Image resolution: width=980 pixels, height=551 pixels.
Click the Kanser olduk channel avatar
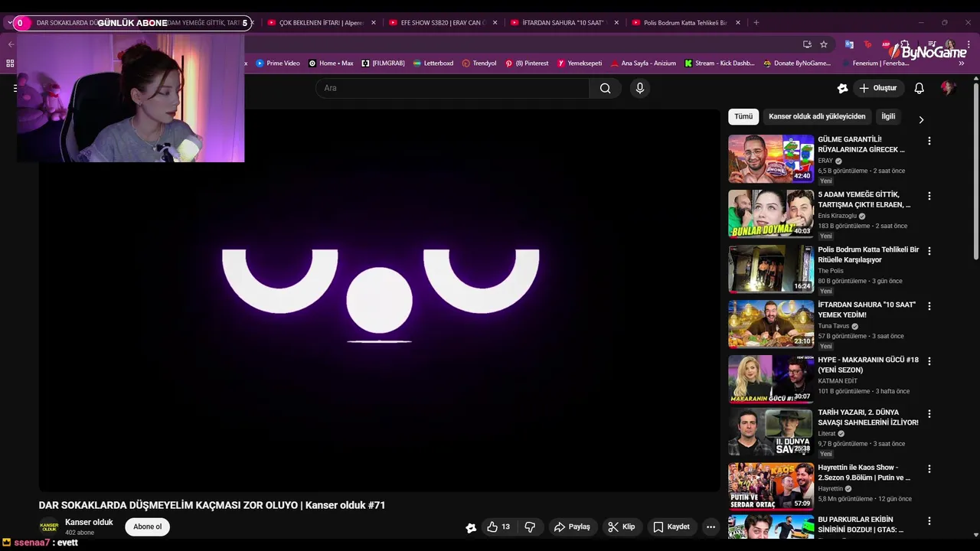pyautogui.click(x=49, y=527)
